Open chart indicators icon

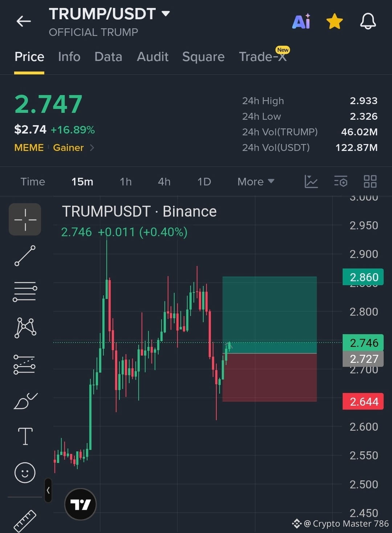[311, 181]
